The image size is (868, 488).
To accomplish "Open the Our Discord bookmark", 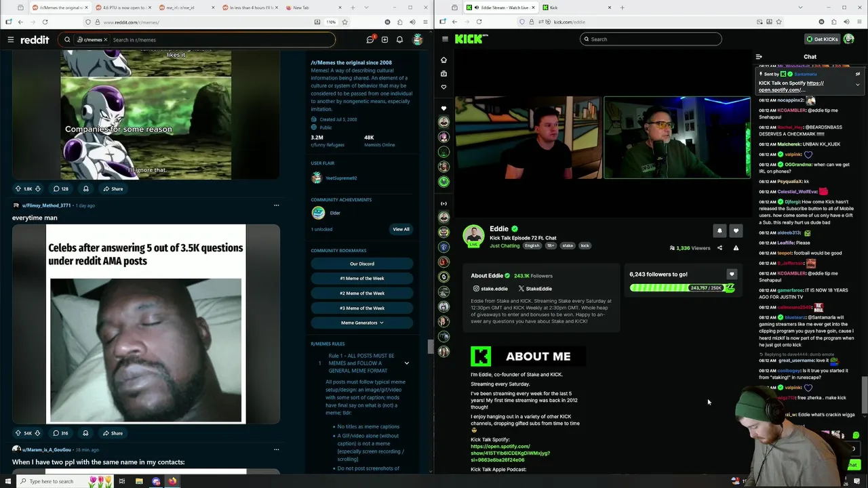I will 361,264.
